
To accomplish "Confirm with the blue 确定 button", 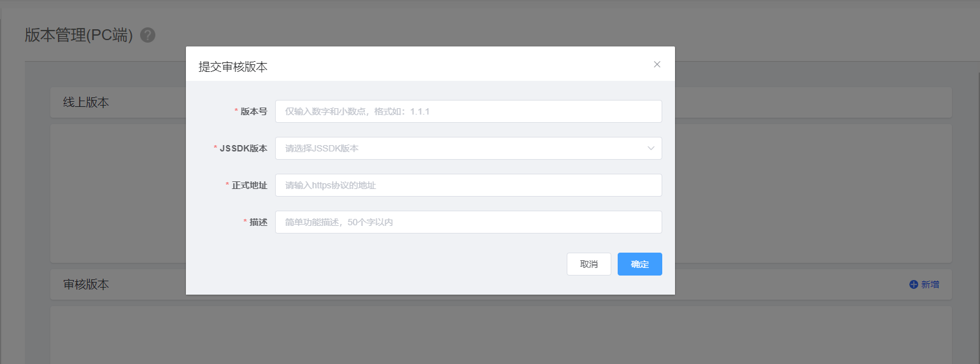I will point(639,264).
